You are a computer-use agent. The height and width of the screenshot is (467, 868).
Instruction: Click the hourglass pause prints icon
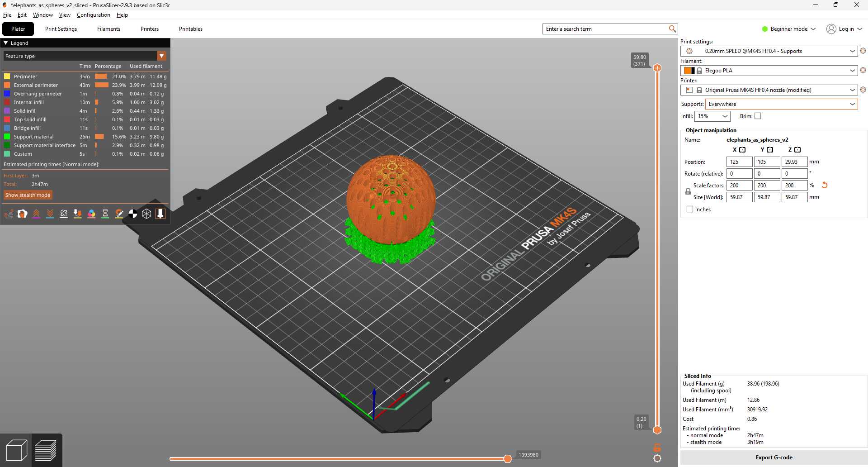[x=105, y=214]
